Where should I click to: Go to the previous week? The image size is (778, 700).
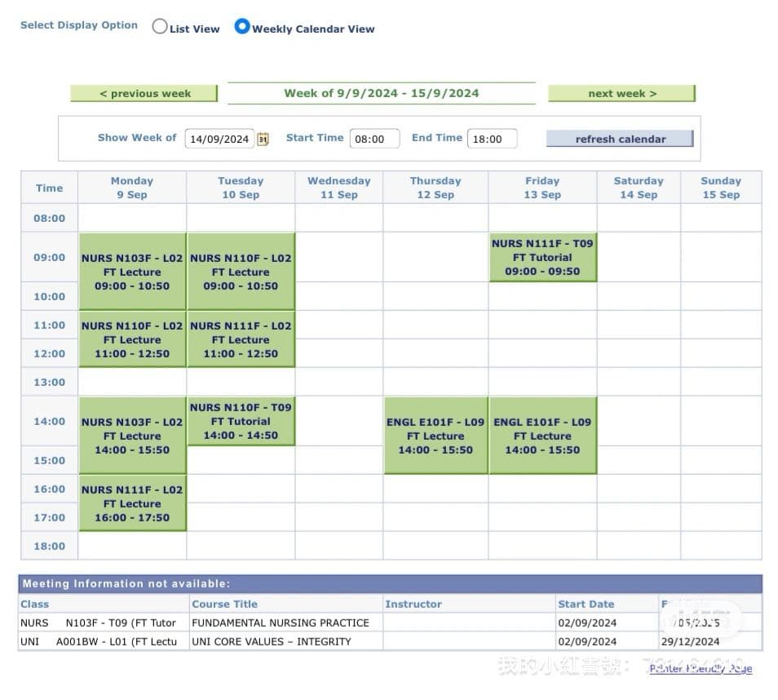[144, 94]
